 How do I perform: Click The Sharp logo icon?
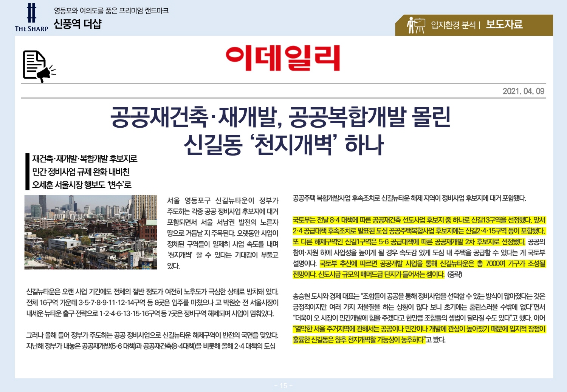tap(32, 17)
